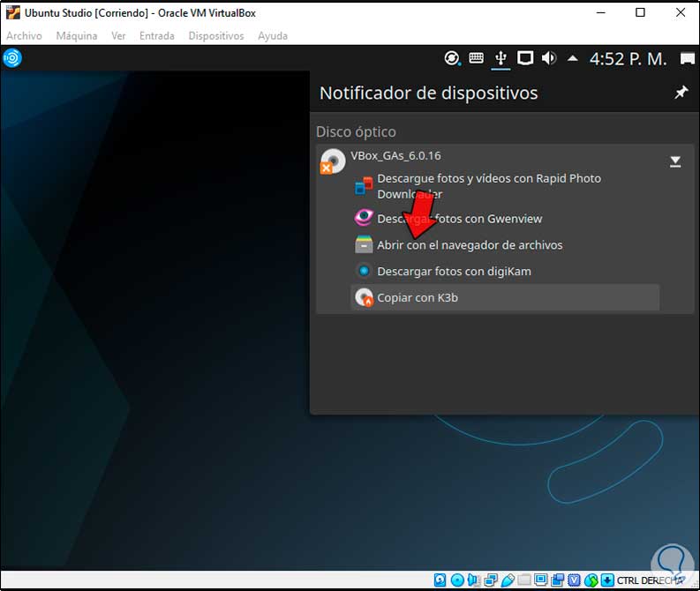Eject the VBox_GAs_6.0.16 disc
Viewport: 700px width, 591px height.
click(675, 161)
